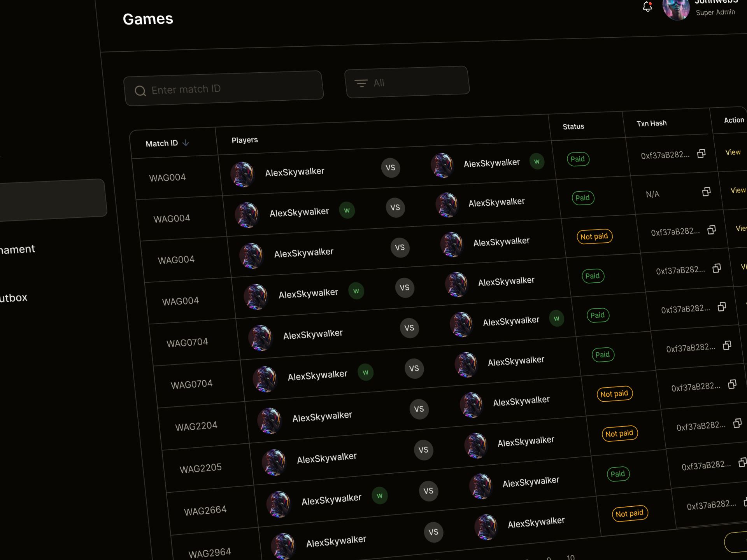Viewport: 747px width, 560px height.
Task: Click right AlexSkywalker name in WAG2664 row
Action: (x=531, y=482)
